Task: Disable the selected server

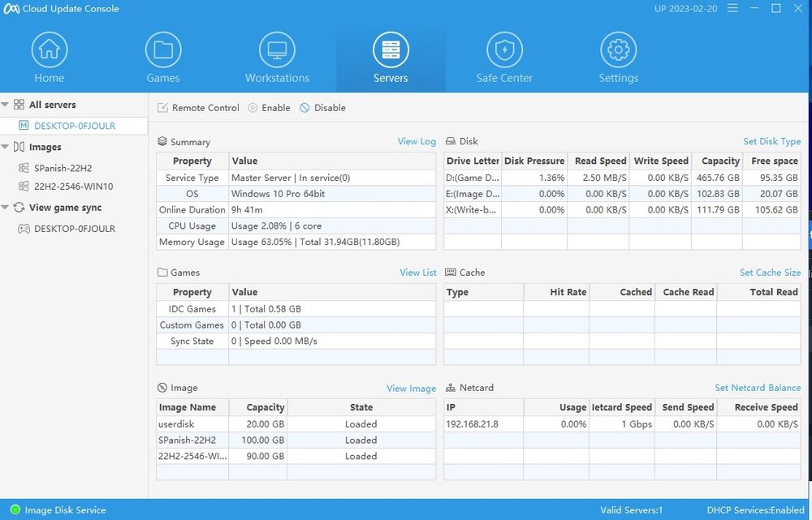Action: click(x=322, y=108)
